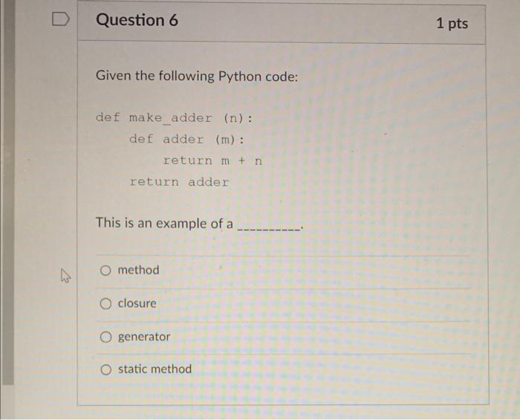Click the empty area of the question header bar
This screenshot has height=420, width=520.
(305, 22)
